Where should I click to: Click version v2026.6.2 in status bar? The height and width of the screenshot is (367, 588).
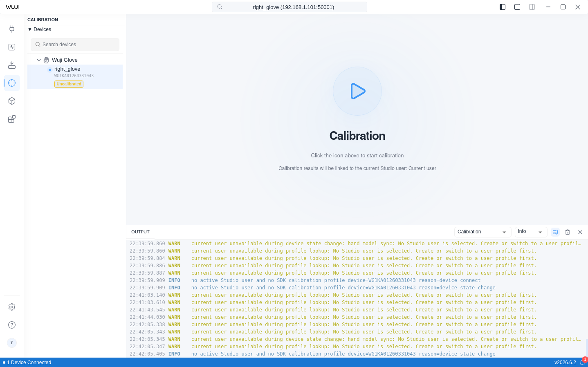(565, 363)
